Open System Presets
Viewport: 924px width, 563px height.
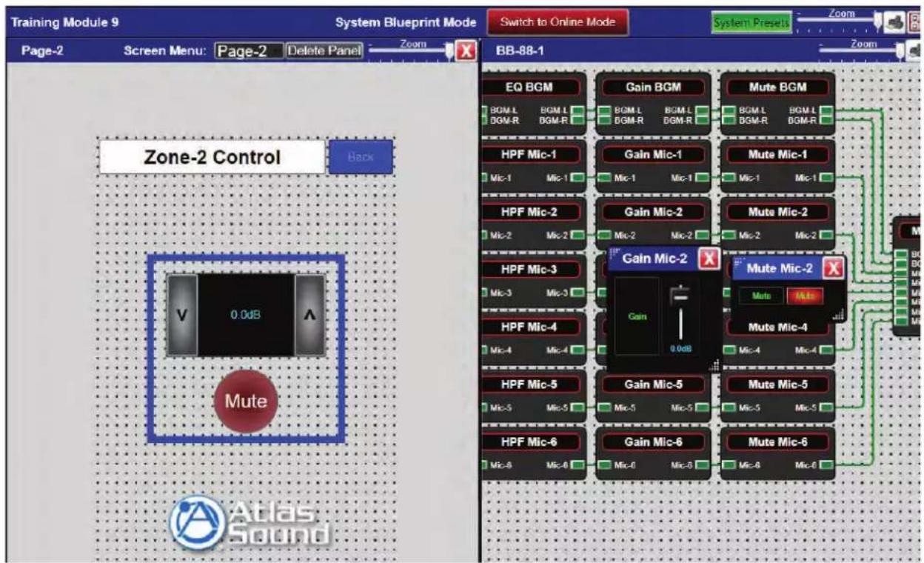point(751,22)
